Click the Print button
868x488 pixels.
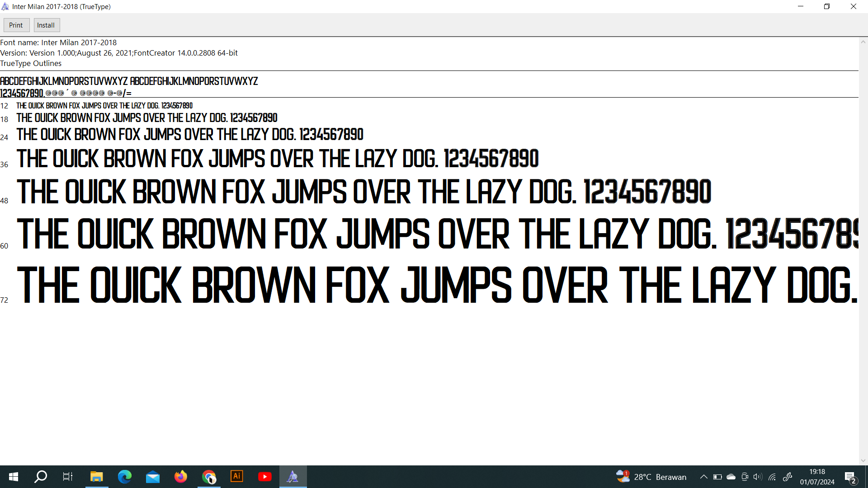(x=16, y=25)
